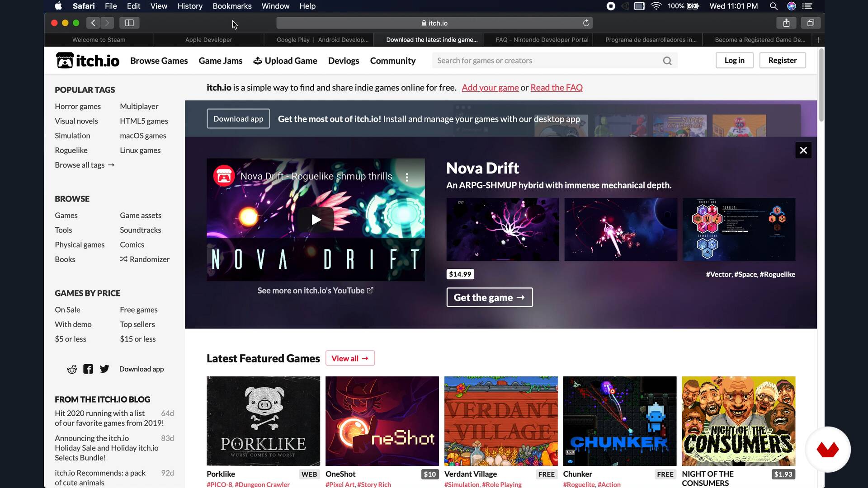Image resolution: width=868 pixels, height=488 pixels.
Task: Open Community page
Action: pos(392,61)
